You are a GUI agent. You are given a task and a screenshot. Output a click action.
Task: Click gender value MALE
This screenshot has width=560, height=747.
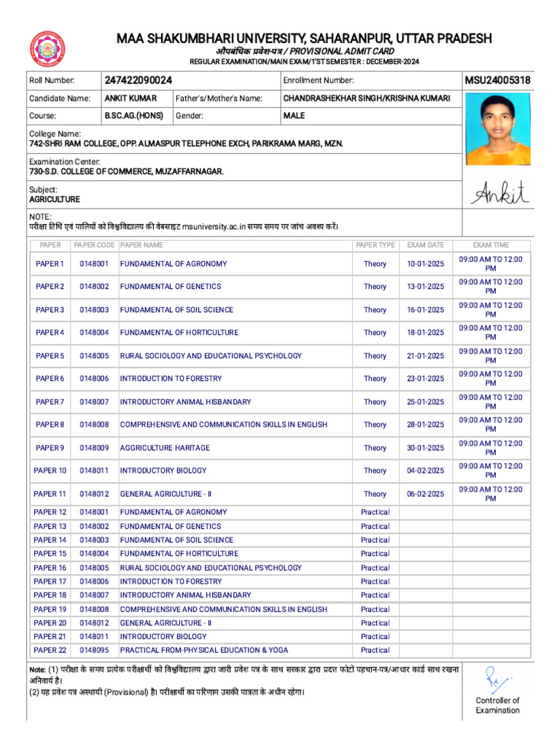(294, 116)
